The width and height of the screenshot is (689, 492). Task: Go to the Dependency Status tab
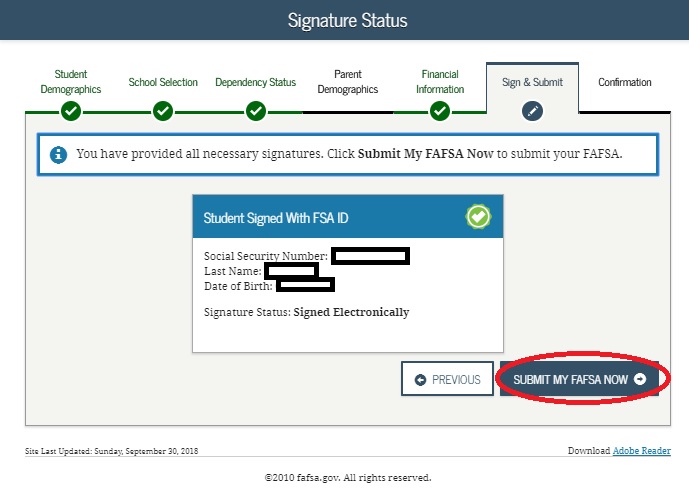(x=255, y=82)
